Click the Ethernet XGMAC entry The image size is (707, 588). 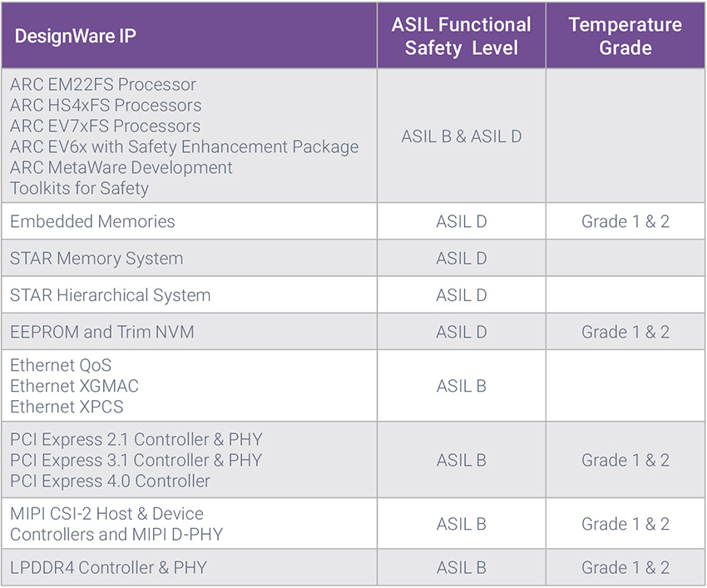[x=74, y=386]
